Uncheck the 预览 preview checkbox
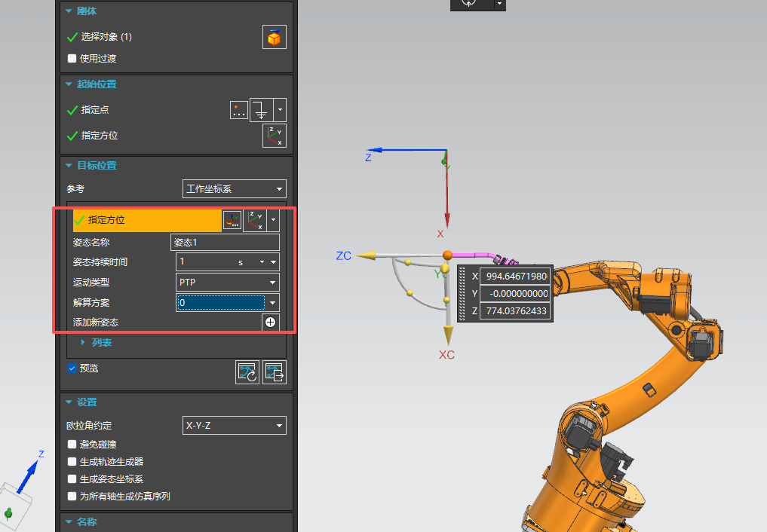Image resolution: width=767 pixels, height=532 pixels. tap(72, 368)
